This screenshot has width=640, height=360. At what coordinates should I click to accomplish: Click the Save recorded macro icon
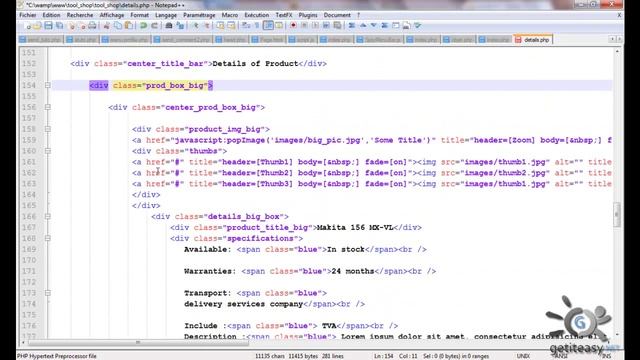pyautogui.click(x=337, y=26)
